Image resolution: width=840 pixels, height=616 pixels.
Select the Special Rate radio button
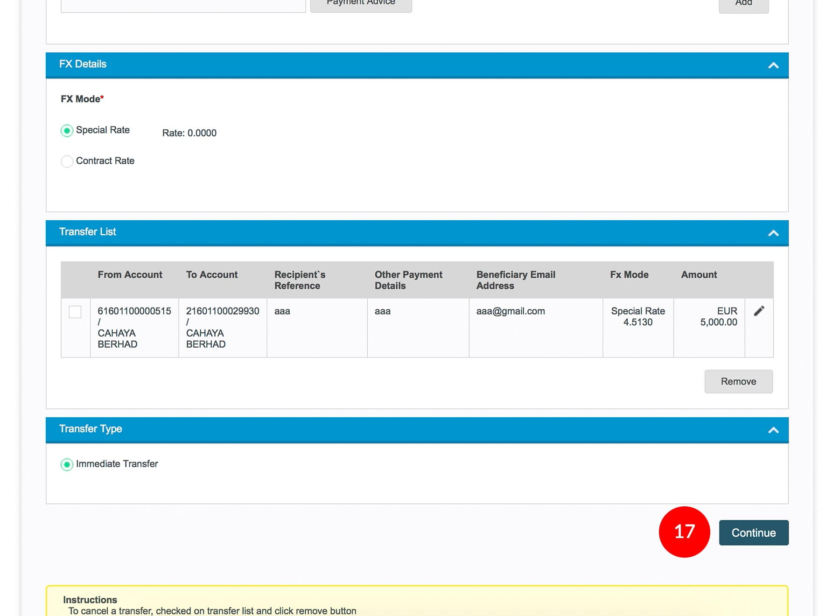tap(67, 131)
